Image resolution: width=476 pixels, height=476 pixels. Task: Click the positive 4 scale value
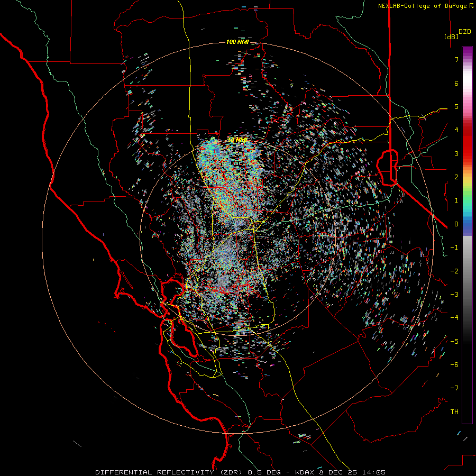(456, 130)
